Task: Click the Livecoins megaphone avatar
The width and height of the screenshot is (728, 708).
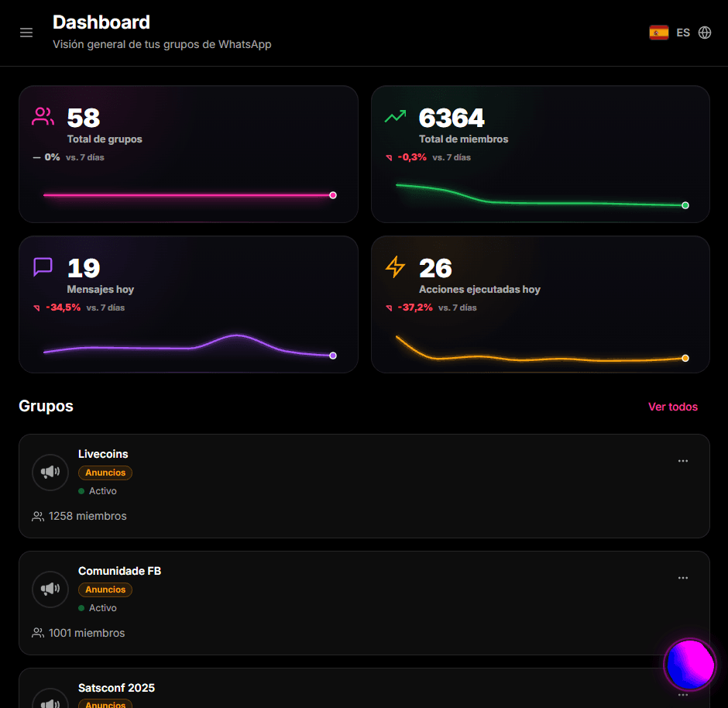Action: point(50,473)
